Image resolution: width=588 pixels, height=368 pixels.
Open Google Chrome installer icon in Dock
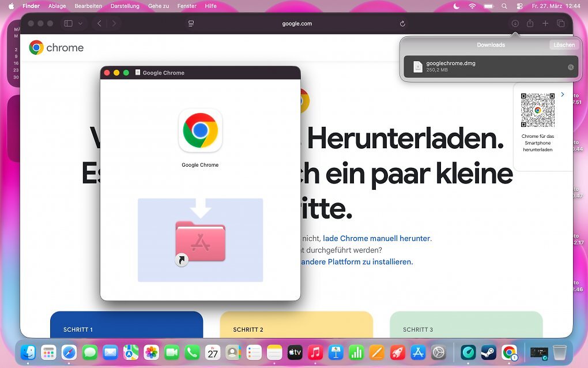[x=509, y=352]
